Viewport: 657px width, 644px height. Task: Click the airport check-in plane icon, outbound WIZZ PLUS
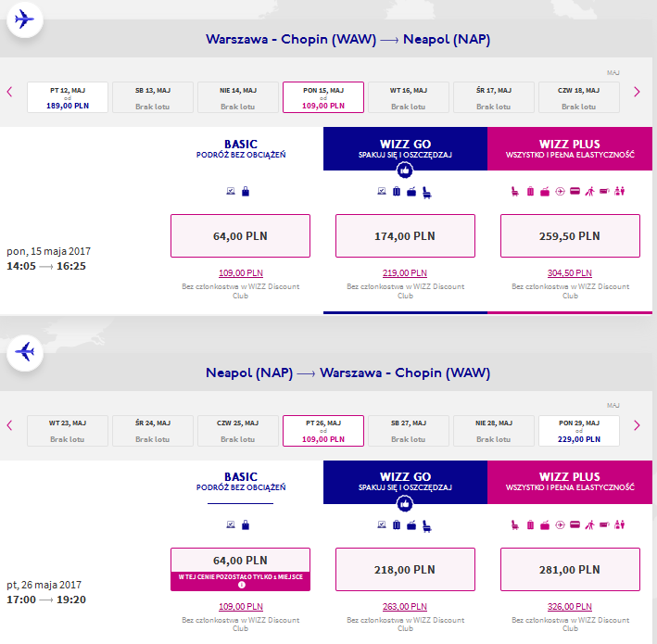560,192
